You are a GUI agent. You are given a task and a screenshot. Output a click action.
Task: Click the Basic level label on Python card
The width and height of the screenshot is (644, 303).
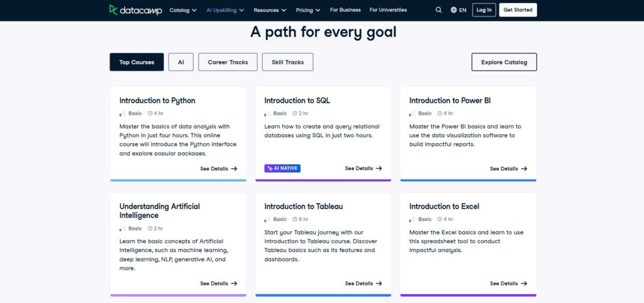[x=135, y=113]
